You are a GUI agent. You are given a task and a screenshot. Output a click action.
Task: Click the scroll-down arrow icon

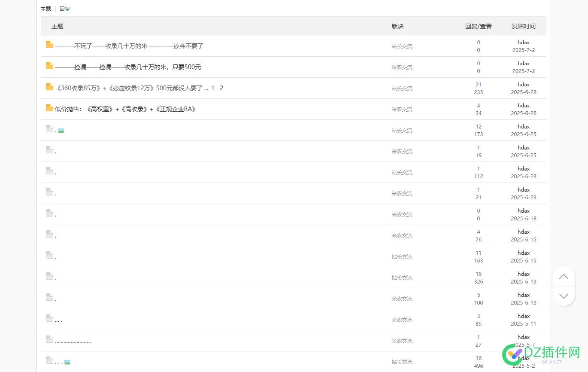[x=564, y=296]
